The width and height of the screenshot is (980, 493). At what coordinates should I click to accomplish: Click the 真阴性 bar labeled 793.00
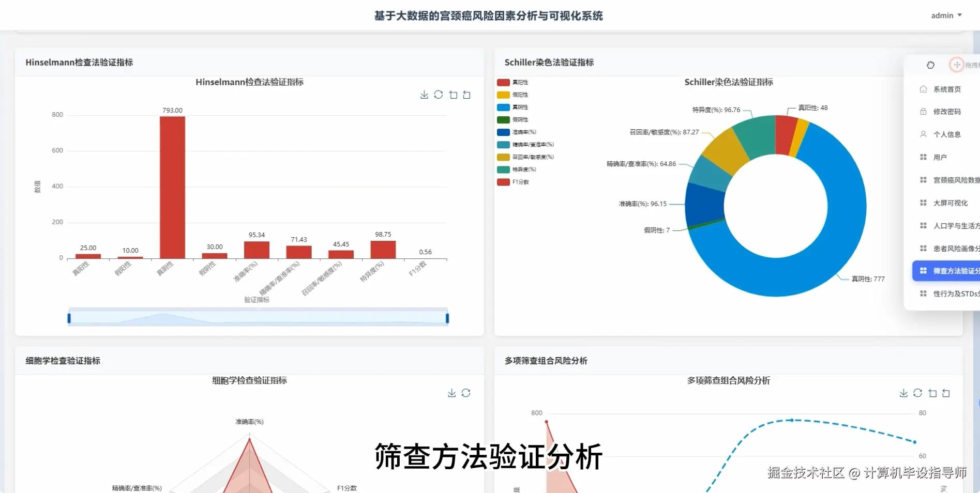(x=172, y=187)
